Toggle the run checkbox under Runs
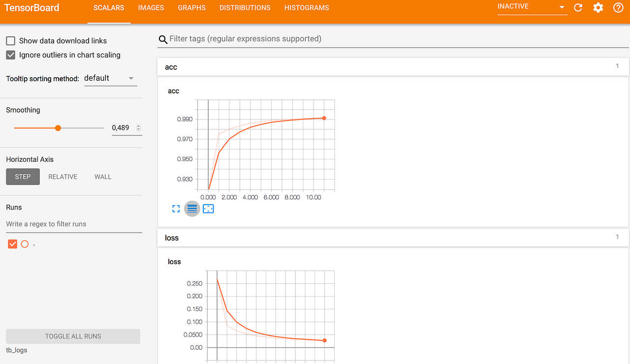The image size is (630, 364). 12,243
